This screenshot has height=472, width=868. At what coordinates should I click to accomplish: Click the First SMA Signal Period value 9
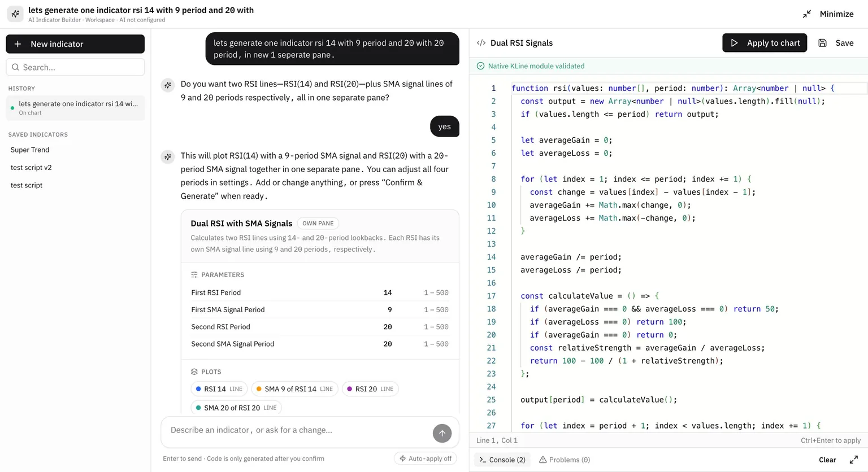pos(389,309)
